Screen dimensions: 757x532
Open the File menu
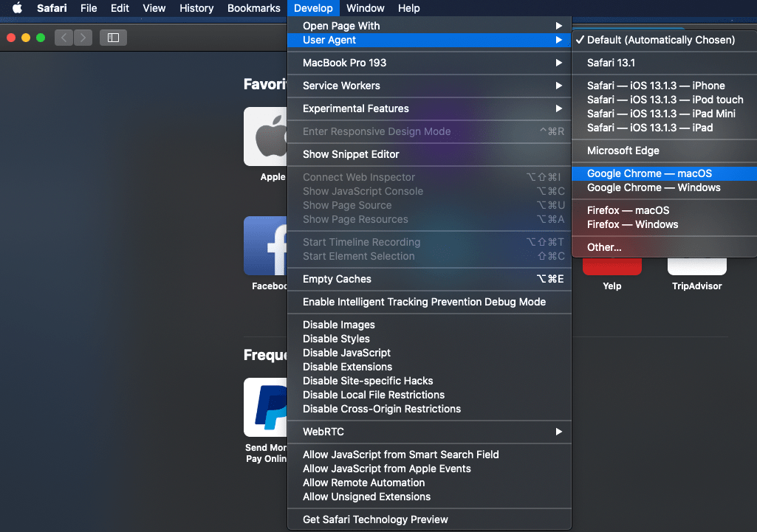coord(89,8)
